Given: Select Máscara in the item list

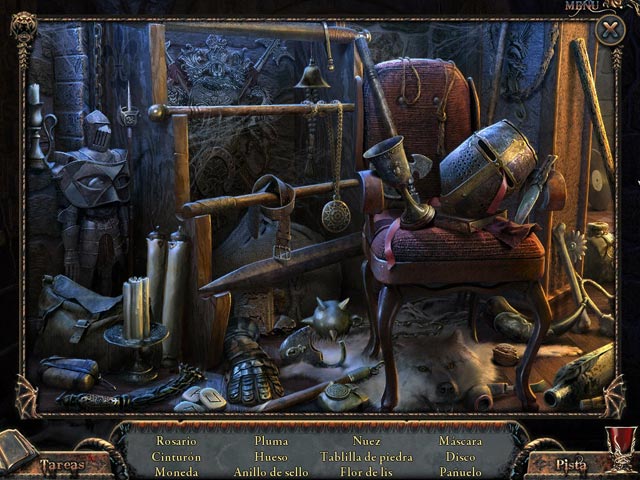Looking at the screenshot, I should (x=460, y=440).
